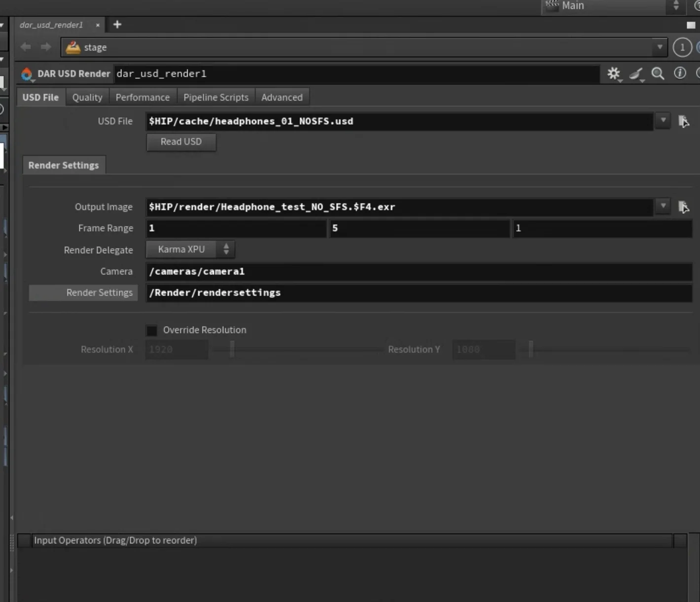Viewport: 700px width, 602px height.
Task: Open the path bar dropdown at top right
Action: [x=660, y=47]
